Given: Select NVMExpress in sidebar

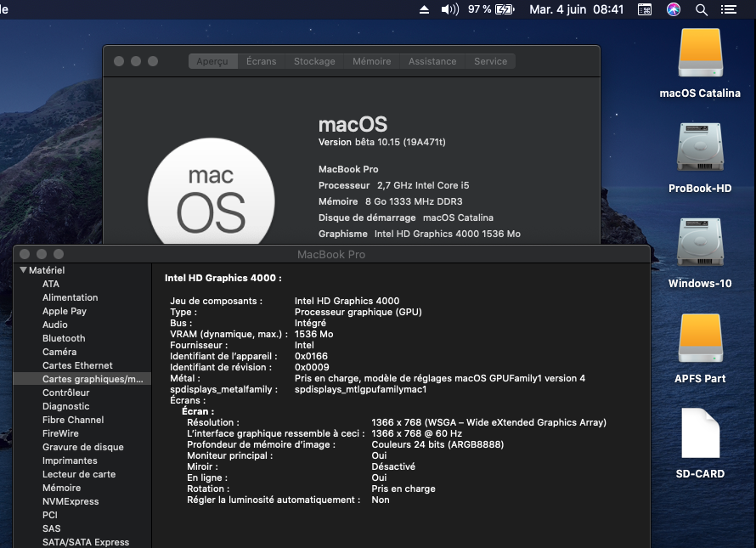Looking at the screenshot, I should tap(71, 501).
